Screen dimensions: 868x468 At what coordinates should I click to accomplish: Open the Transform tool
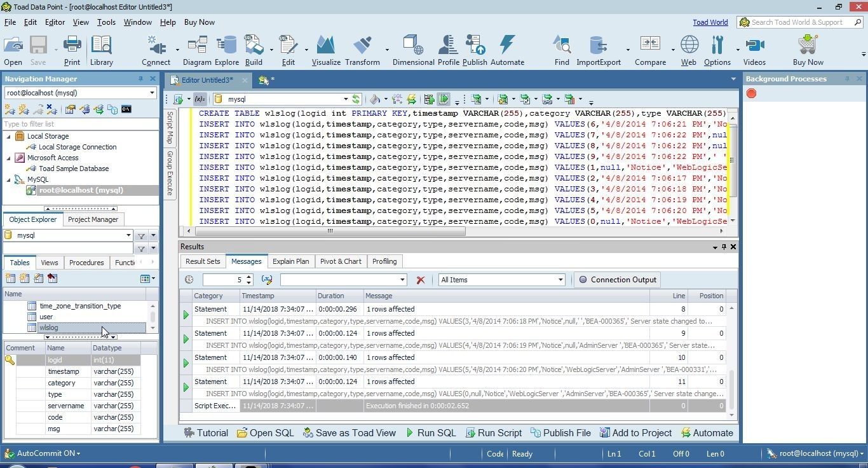[x=362, y=50]
